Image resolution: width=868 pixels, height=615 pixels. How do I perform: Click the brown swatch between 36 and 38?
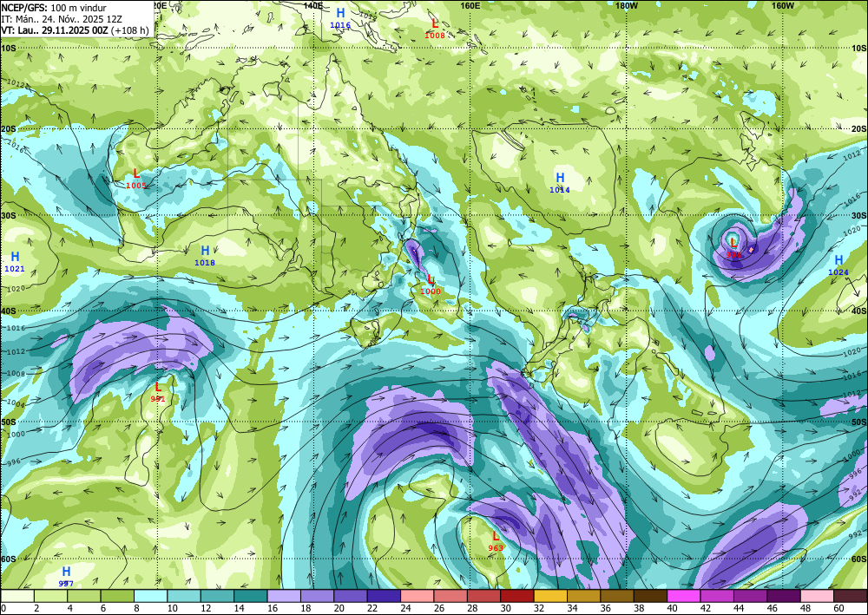[616, 596]
